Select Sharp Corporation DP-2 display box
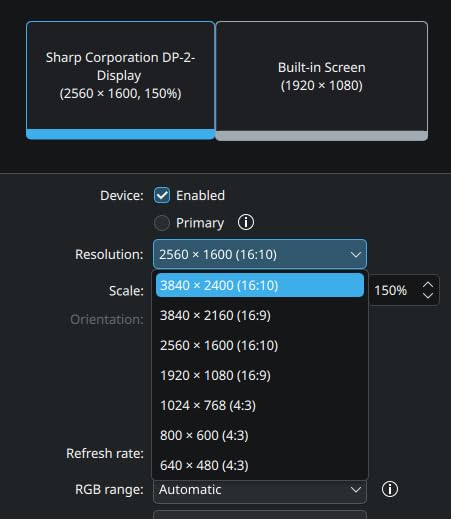Image resolution: width=451 pixels, height=519 pixels. 120,80
